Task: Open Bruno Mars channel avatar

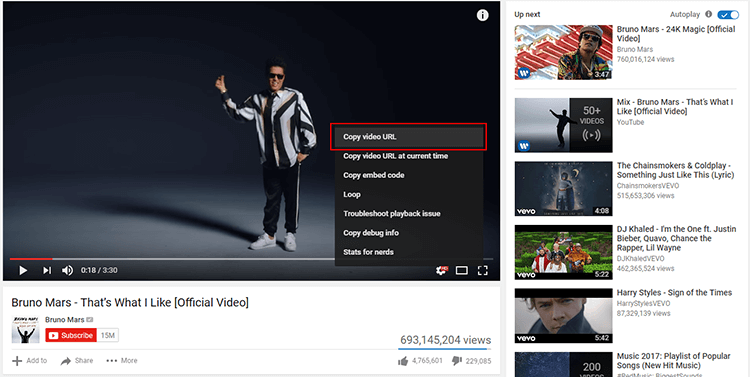Action: pos(25,329)
